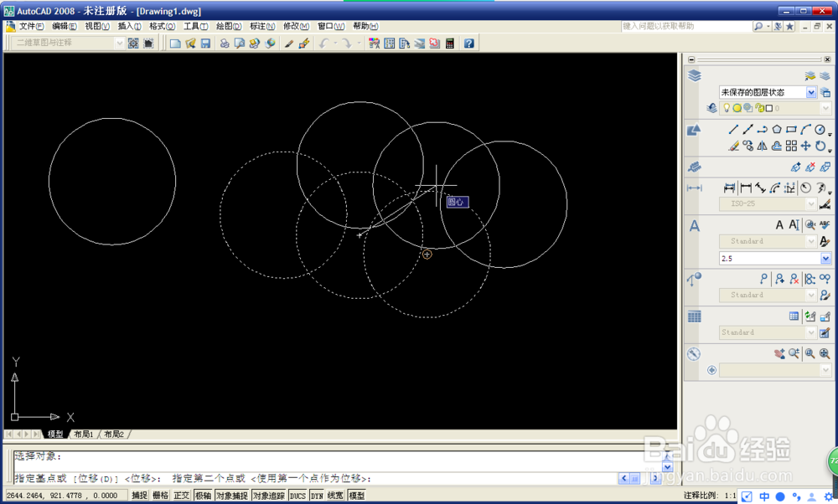Select the Copy objects tool

point(747,146)
